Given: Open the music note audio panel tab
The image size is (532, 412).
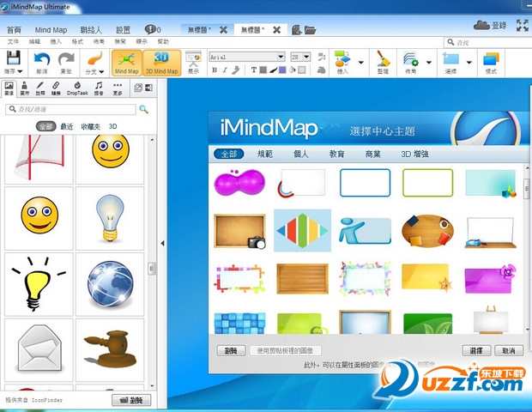Looking at the screenshot, I should (99, 88).
